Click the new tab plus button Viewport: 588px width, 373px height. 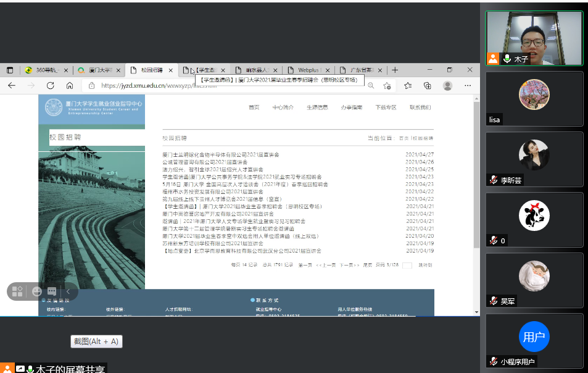395,70
